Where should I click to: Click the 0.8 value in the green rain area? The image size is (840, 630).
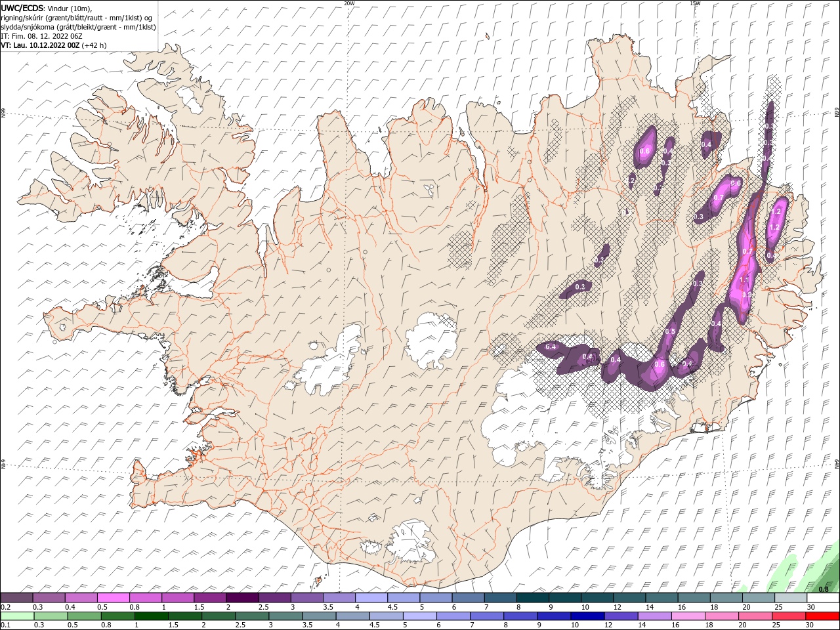pos(824,589)
